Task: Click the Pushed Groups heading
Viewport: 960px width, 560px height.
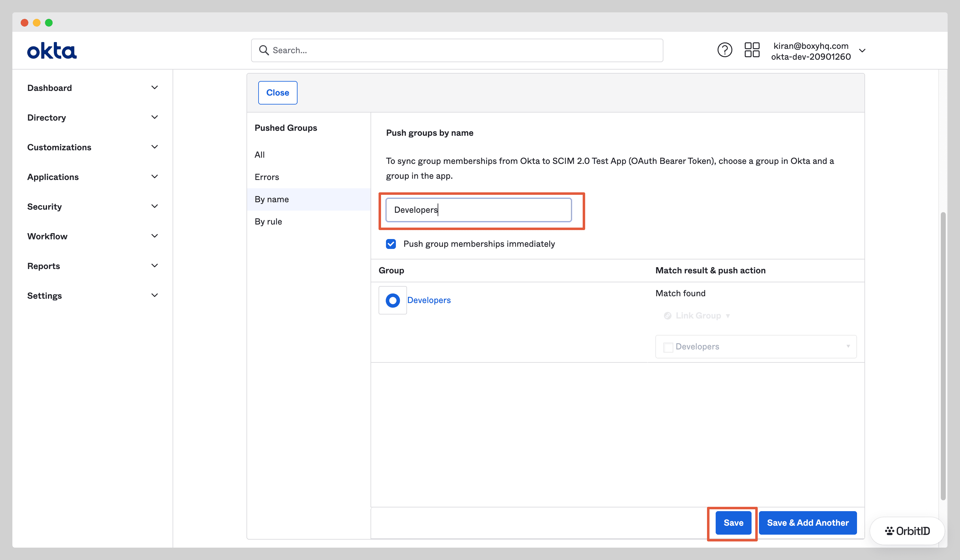Action: point(286,128)
